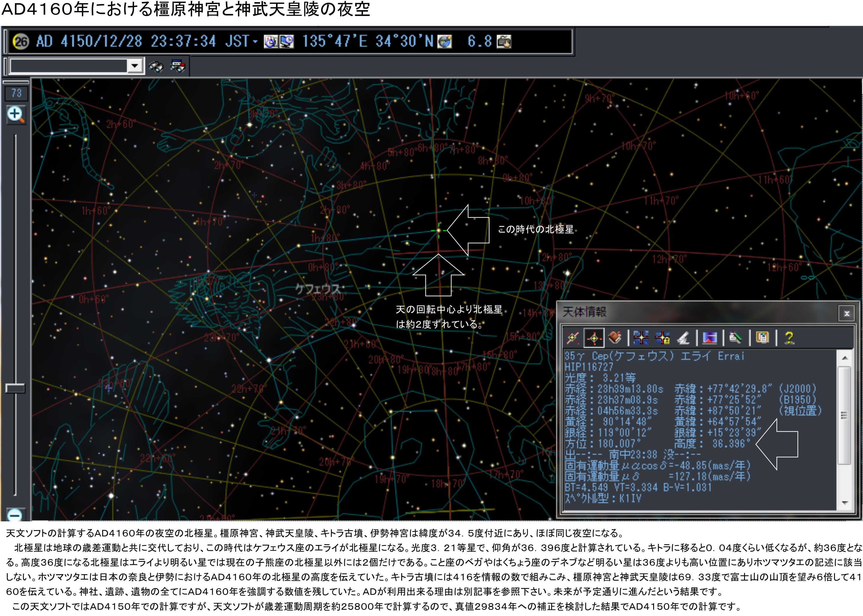863x616 pixels.
Task: Click the set-to-computer-time monitor icon
Action: click(287, 41)
